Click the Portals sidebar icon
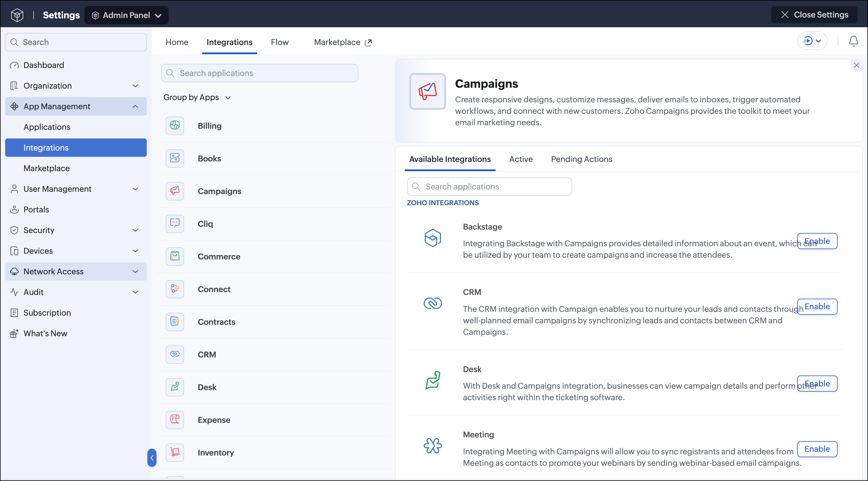 [x=14, y=210]
